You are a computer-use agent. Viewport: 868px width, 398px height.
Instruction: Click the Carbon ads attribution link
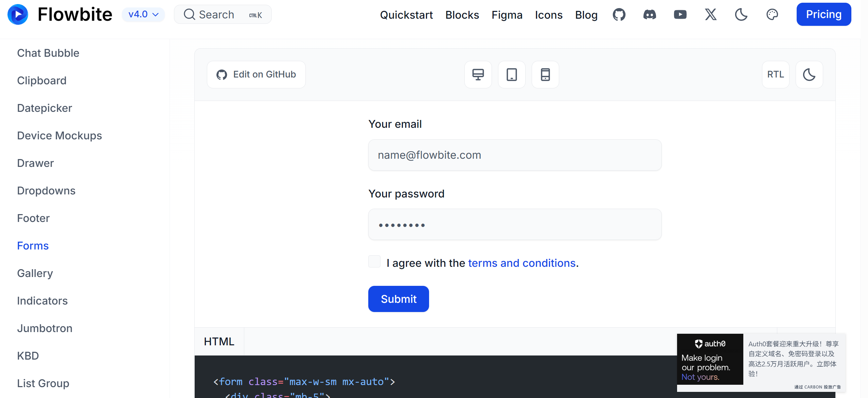(817, 387)
